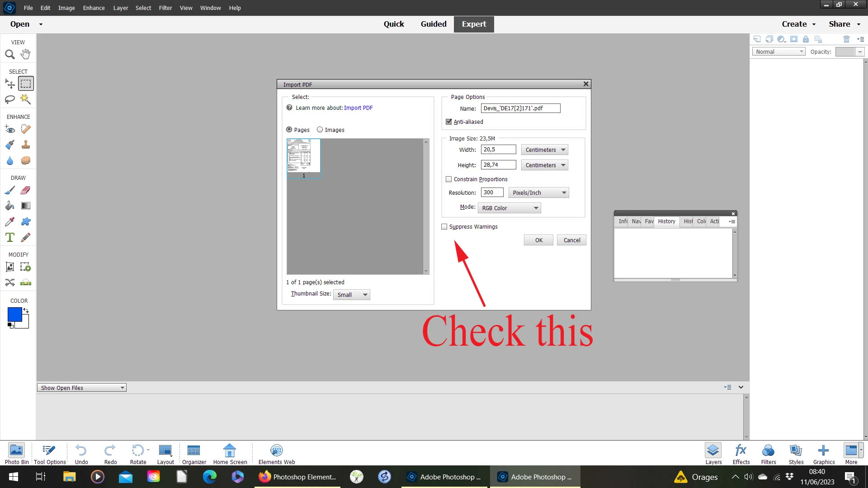
Task: Select the Lasso tool
Action: (10, 99)
